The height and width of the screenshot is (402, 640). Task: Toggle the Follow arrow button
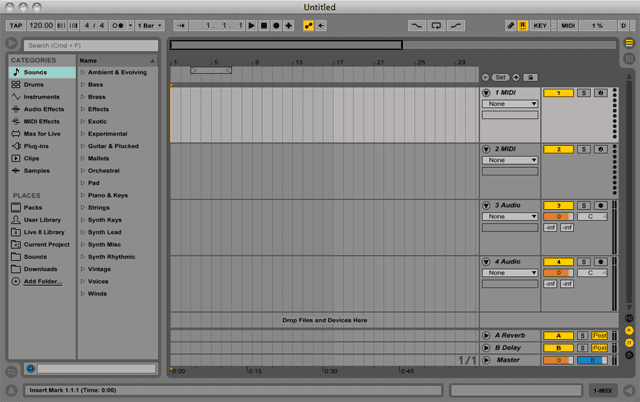pyautogui.click(x=180, y=26)
